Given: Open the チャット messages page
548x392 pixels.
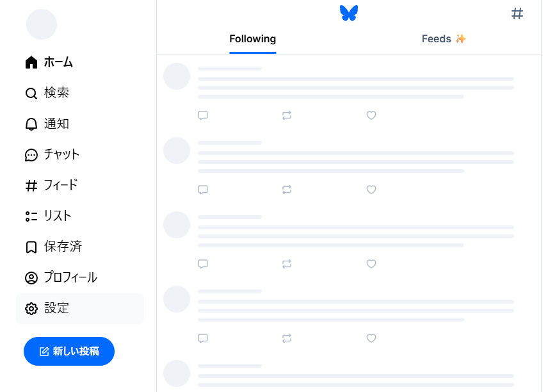Looking at the screenshot, I should (61, 155).
